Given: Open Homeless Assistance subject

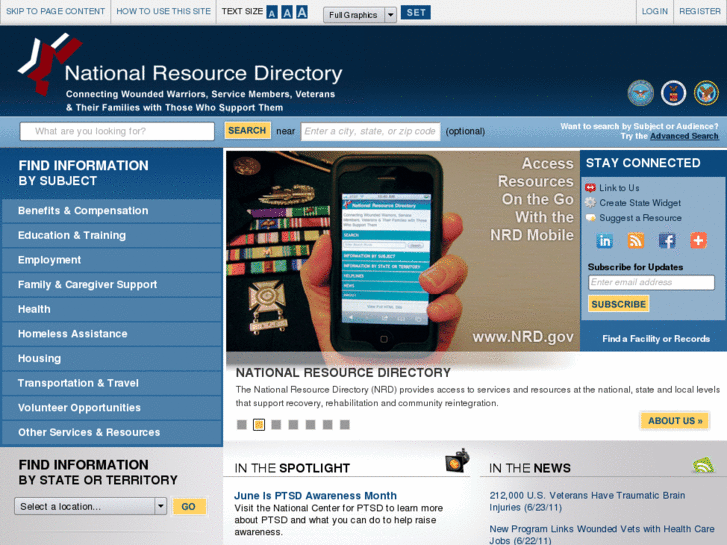Looking at the screenshot, I should 112,333.
